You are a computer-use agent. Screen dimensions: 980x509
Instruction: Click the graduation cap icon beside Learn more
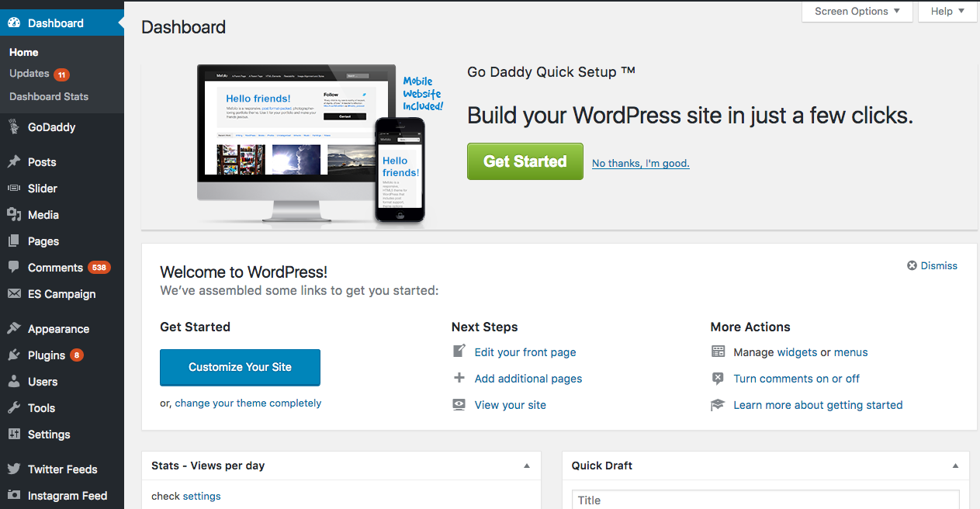[x=719, y=404]
